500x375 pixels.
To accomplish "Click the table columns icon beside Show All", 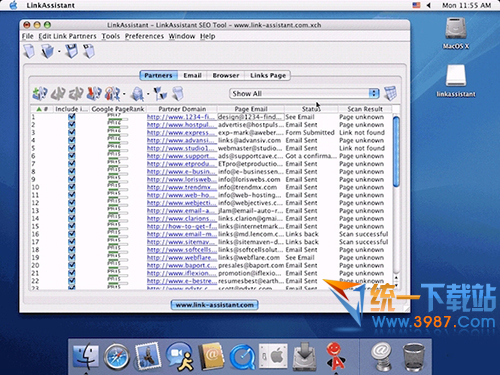I will 390,93.
